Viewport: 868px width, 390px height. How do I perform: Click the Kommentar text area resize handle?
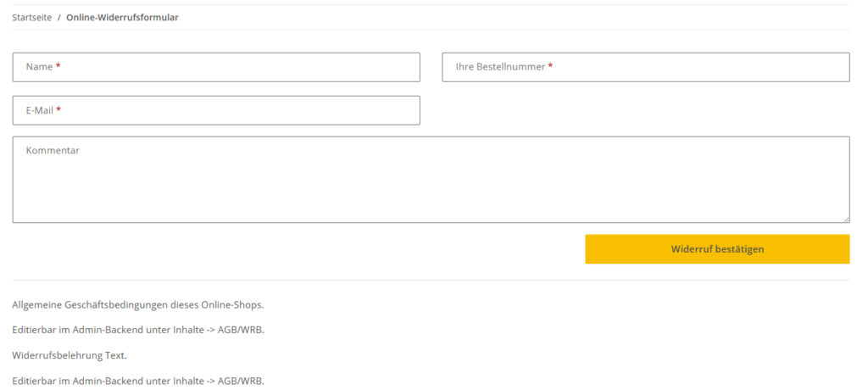click(845, 219)
